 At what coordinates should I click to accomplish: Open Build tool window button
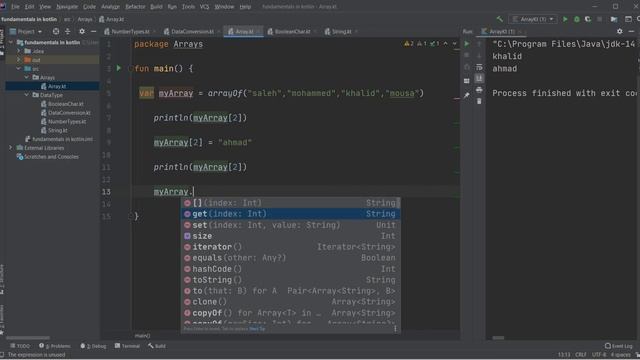tap(157, 346)
